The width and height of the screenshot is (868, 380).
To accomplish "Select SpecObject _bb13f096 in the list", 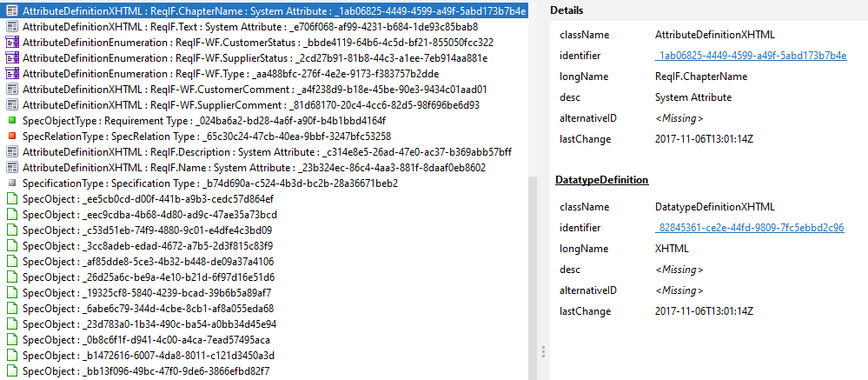I will [x=146, y=371].
